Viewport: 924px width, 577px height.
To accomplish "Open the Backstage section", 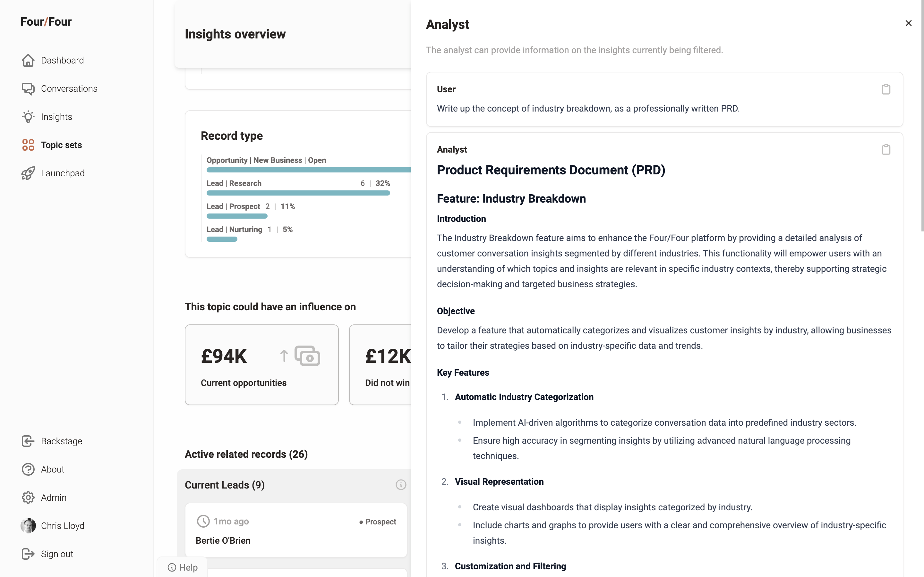I will pos(61,441).
